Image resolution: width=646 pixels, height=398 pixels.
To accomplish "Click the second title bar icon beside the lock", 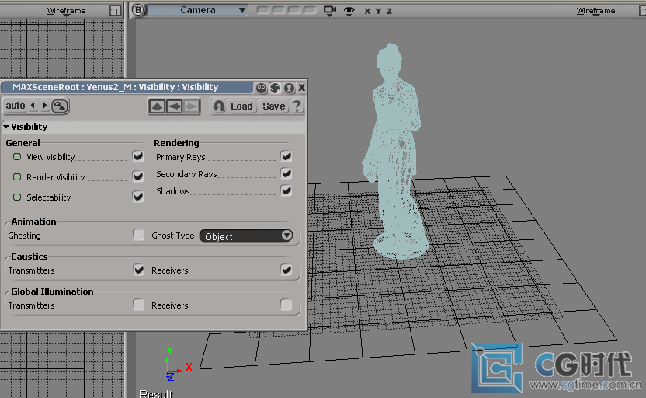I will click(275, 87).
